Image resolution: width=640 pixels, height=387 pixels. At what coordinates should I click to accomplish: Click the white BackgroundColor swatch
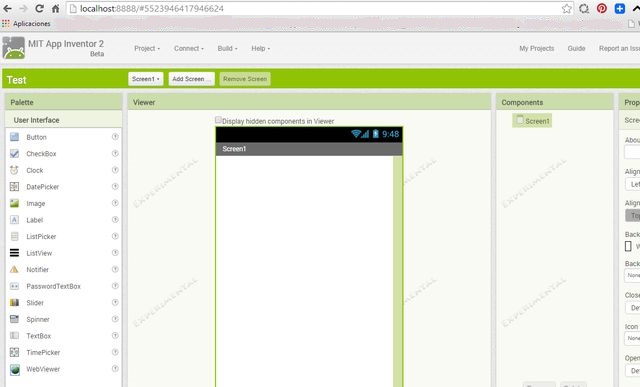click(628, 246)
